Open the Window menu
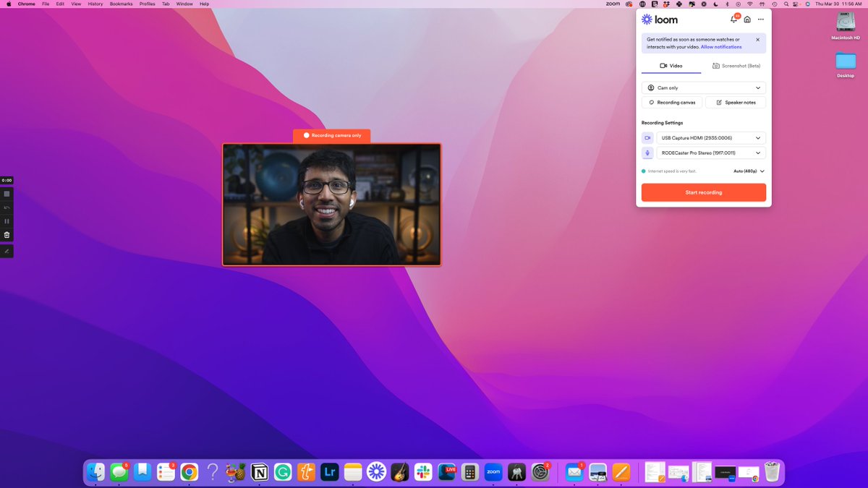Viewport: 868px width, 488px height. coord(184,4)
